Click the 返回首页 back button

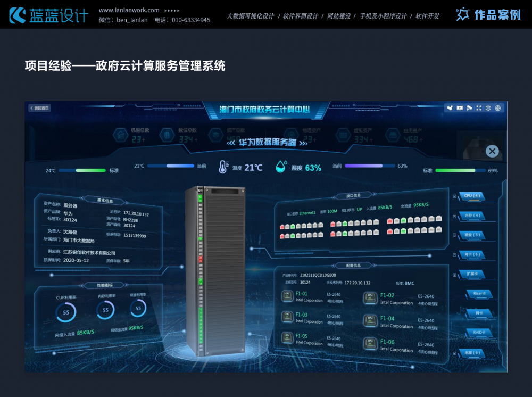pos(40,108)
